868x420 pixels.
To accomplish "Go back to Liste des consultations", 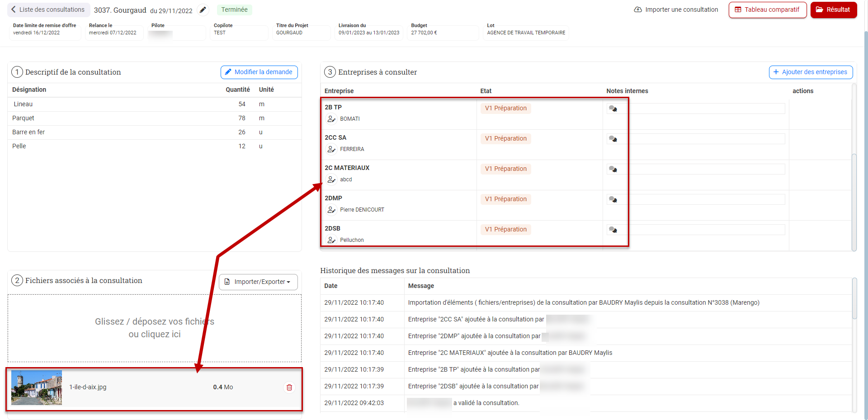I will [48, 9].
